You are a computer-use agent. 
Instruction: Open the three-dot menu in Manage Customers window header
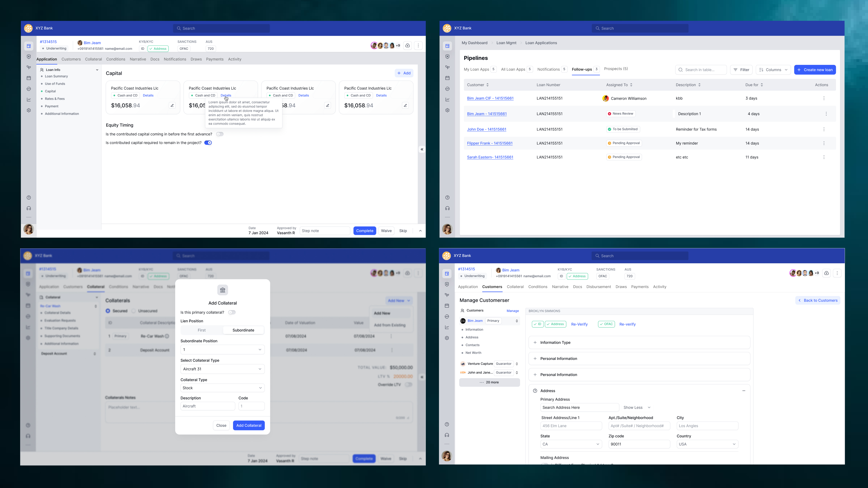click(837, 273)
